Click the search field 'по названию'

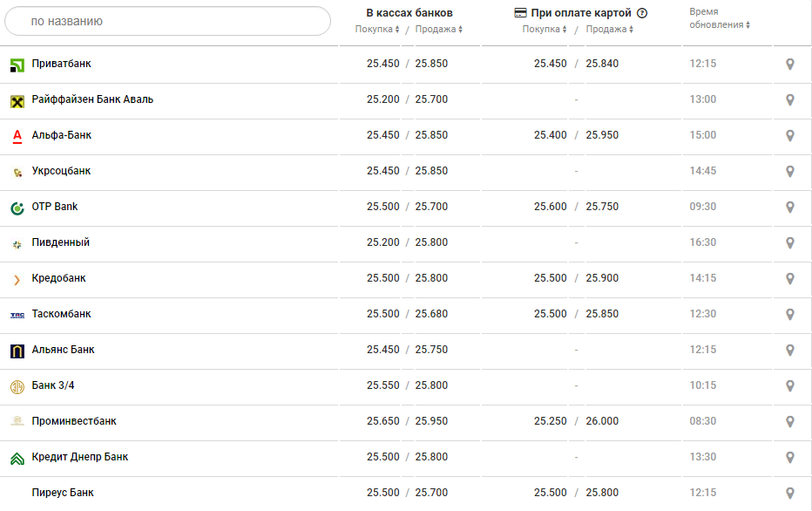click(166, 21)
